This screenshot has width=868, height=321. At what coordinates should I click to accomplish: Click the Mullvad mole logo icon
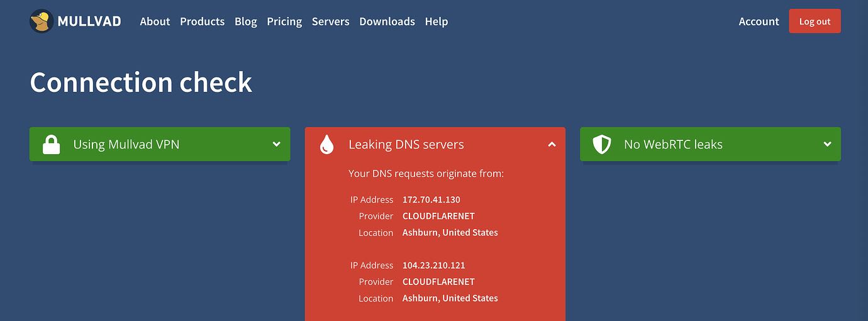[41, 21]
